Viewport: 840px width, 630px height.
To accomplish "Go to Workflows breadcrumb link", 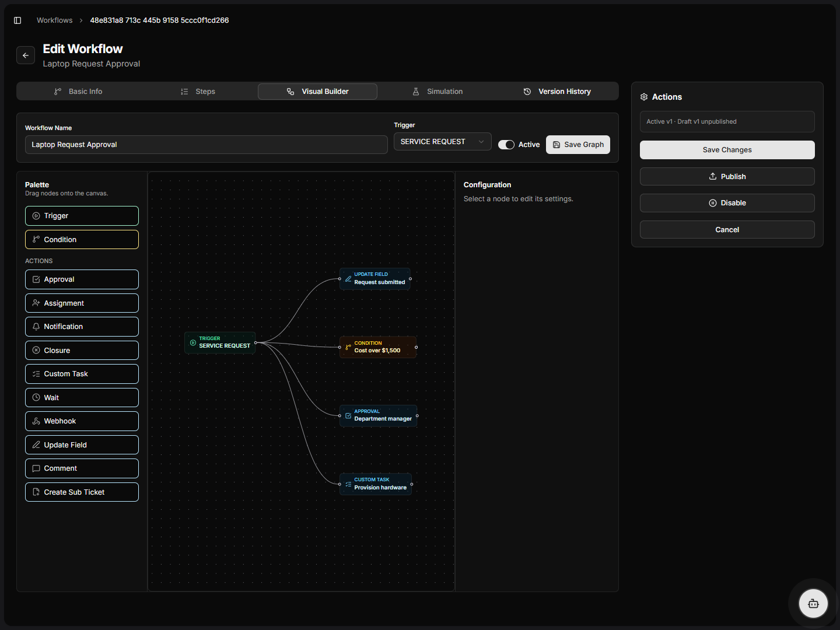I will coord(55,20).
